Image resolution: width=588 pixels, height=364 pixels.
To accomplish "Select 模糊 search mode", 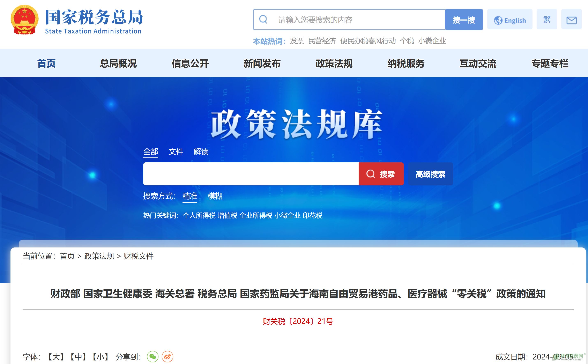I will click(215, 196).
